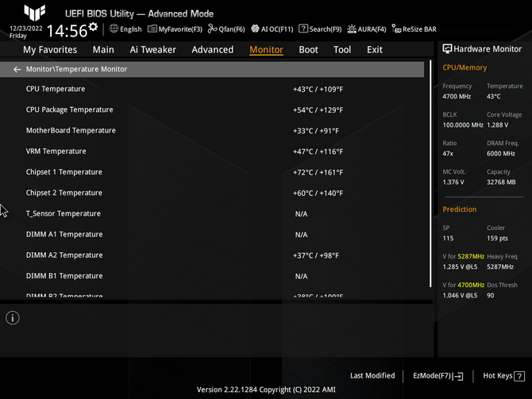532x399 pixels.
Task: Click the Hardware Monitor display icon
Action: point(447,49)
